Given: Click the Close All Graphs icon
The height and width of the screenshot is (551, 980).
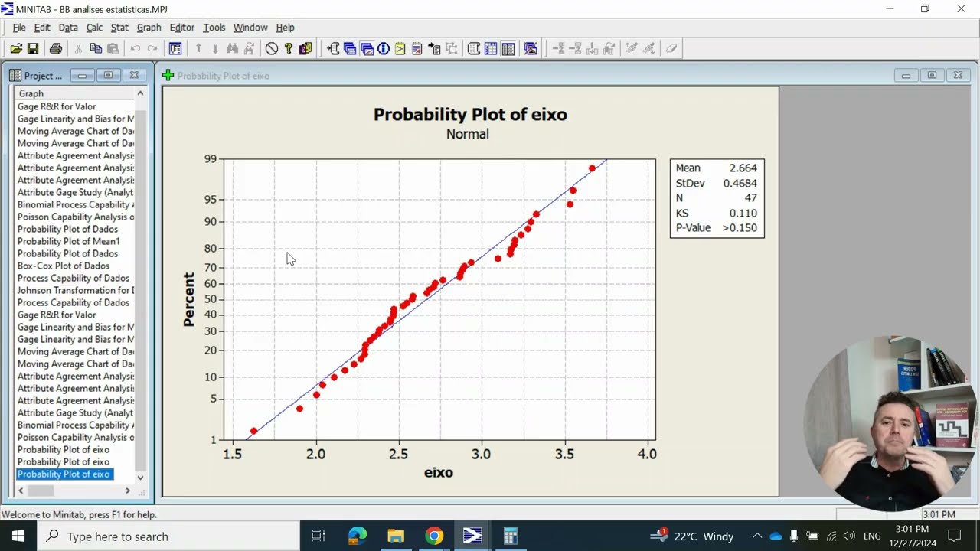Looking at the screenshot, I should pyautogui.click(x=531, y=48).
